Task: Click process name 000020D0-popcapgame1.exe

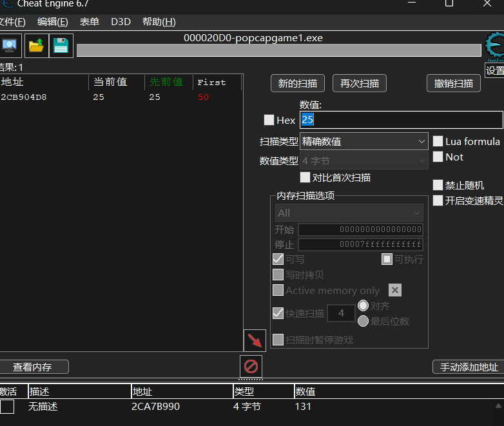Action: 253,38
